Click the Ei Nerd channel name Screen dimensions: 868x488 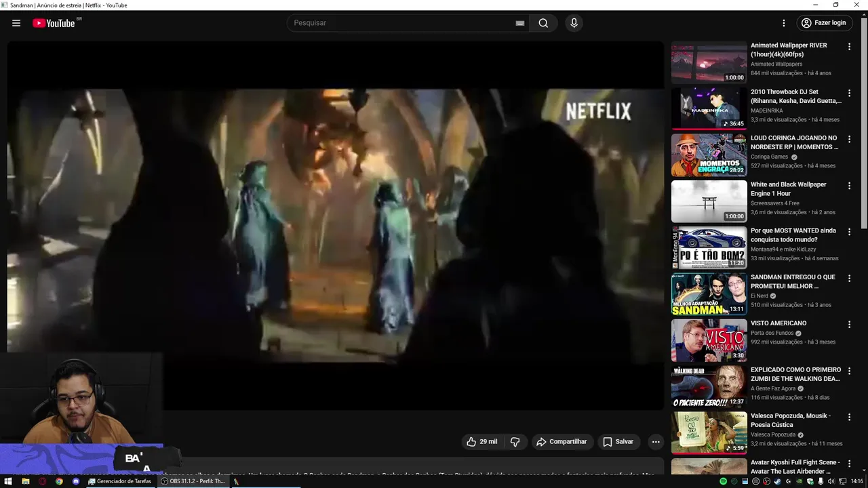[759, 296]
